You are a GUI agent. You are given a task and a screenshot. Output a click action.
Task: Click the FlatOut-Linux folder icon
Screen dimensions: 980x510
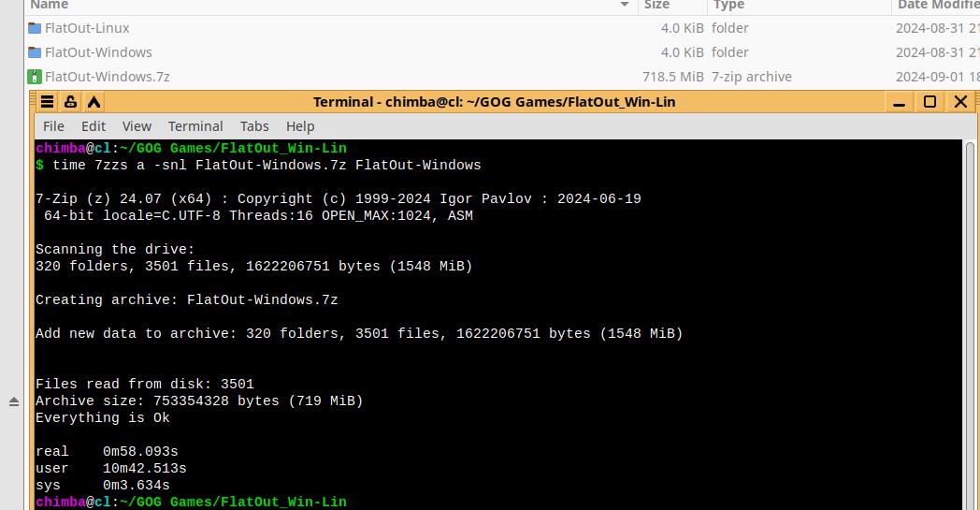pyautogui.click(x=35, y=28)
